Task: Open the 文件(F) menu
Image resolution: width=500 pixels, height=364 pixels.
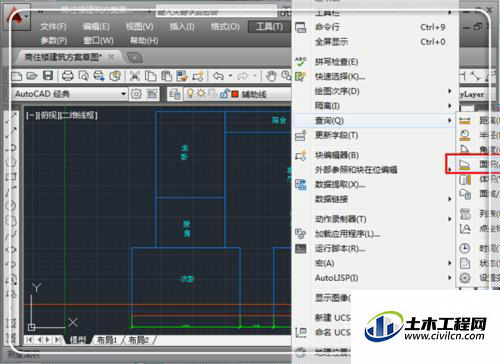Action: (53, 27)
